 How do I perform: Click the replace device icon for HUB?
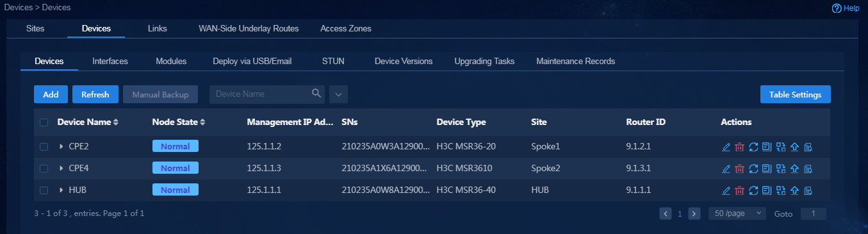pos(780,190)
